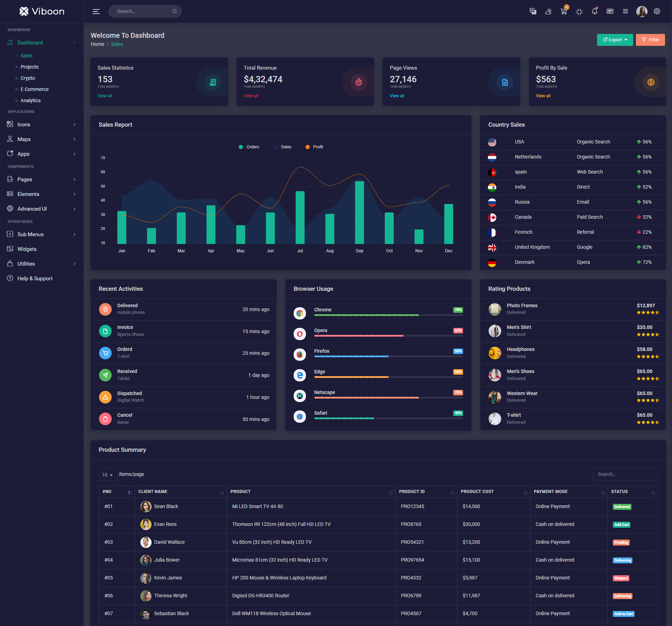The image size is (672, 626).
Task: Toggle the hamburger sidebar menu
Action: coord(96,12)
